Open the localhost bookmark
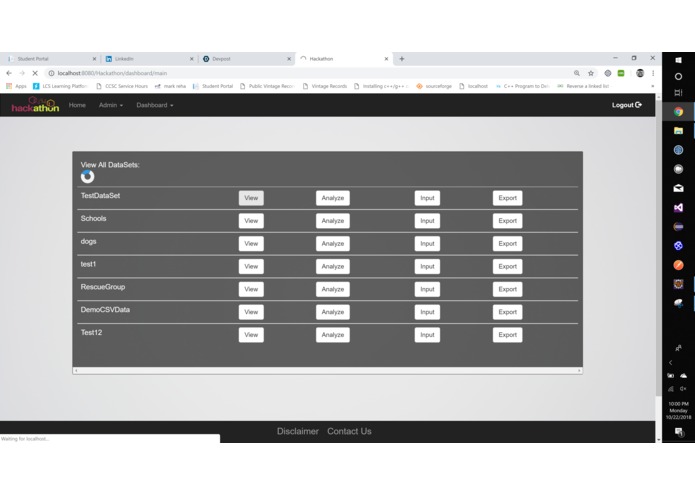Screen dimensions: 695x494 [x=473, y=86]
